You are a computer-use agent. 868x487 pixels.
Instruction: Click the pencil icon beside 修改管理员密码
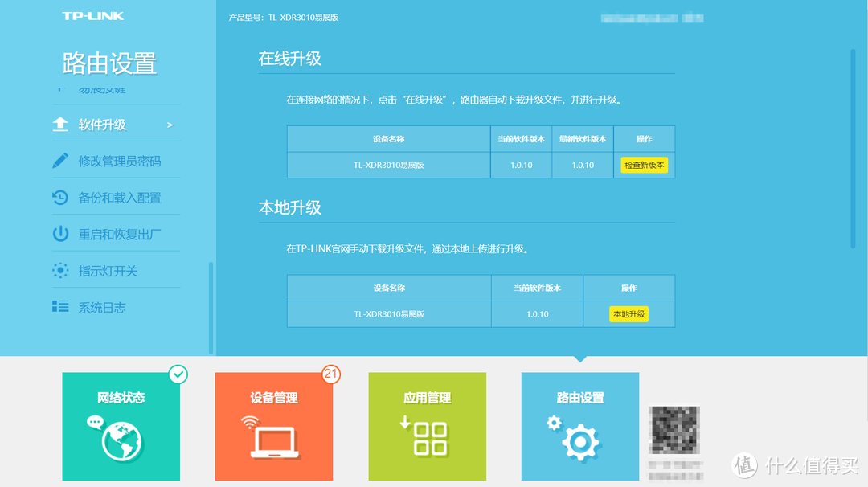pos(61,161)
